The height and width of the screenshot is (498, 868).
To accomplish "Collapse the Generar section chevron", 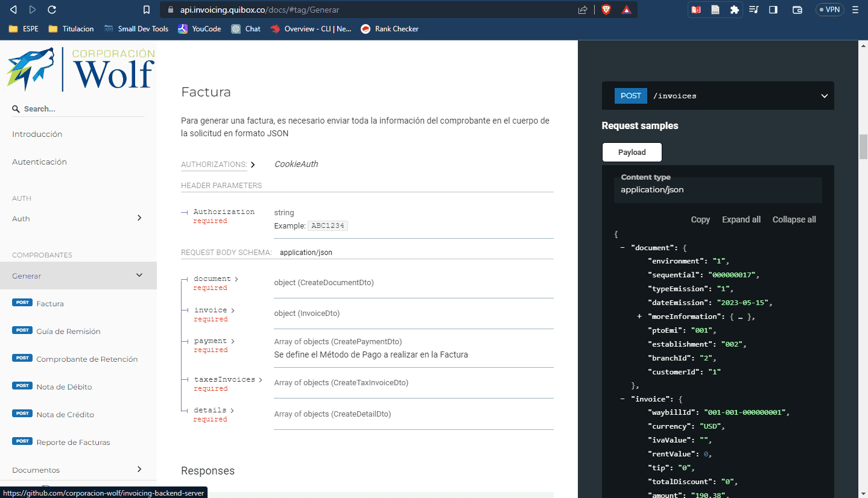I will (x=141, y=276).
